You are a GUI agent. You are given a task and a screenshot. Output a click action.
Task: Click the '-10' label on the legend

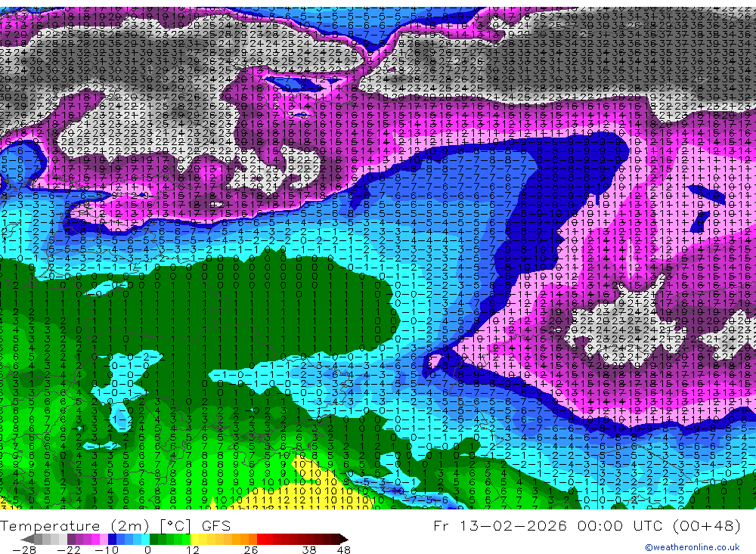[x=107, y=549]
